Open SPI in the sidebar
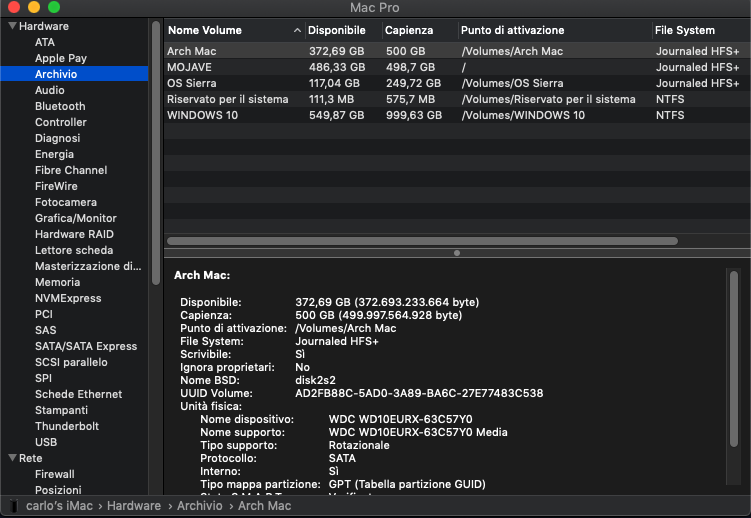The image size is (751, 518). [43, 378]
